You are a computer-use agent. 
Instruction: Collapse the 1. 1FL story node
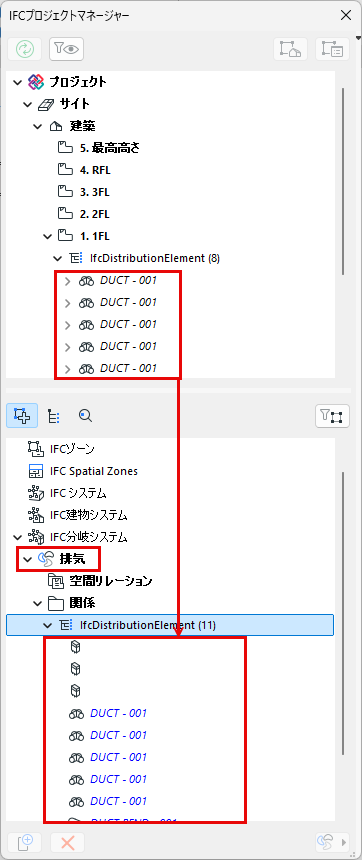tap(48, 236)
